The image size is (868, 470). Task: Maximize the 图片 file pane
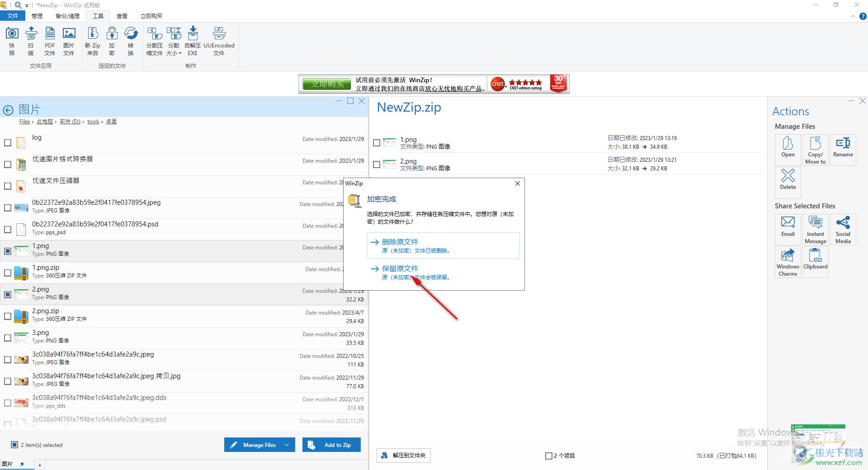pyautogui.click(x=350, y=101)
